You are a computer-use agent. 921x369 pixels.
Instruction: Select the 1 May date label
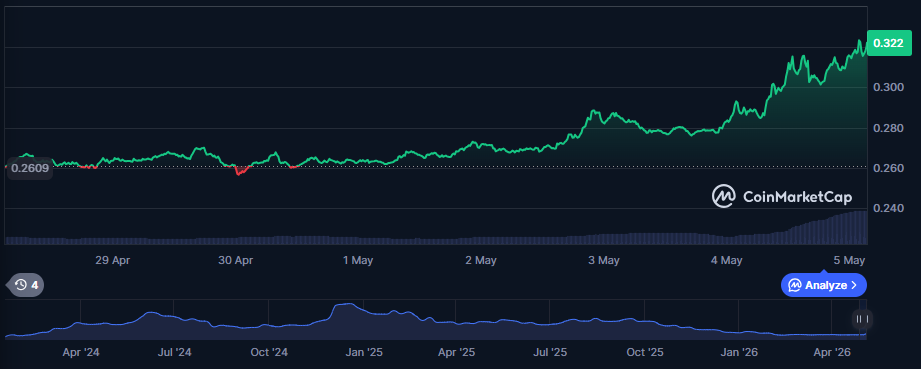[358, 260]
